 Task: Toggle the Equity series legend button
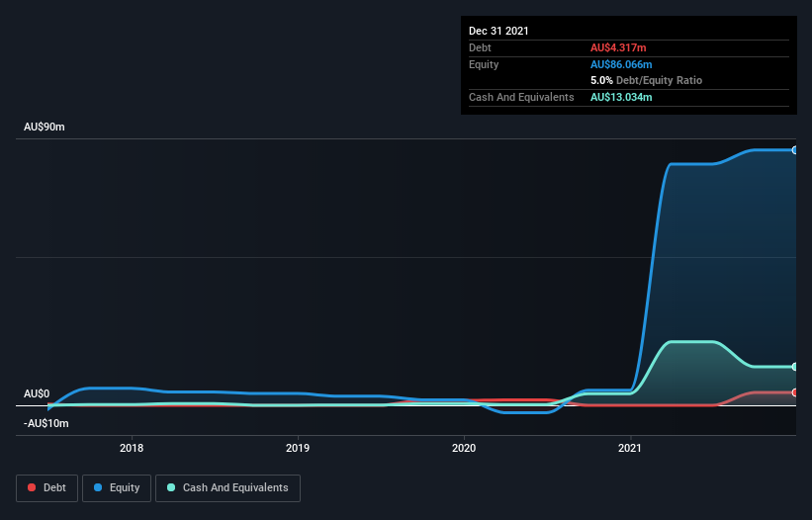click(117, 488)
